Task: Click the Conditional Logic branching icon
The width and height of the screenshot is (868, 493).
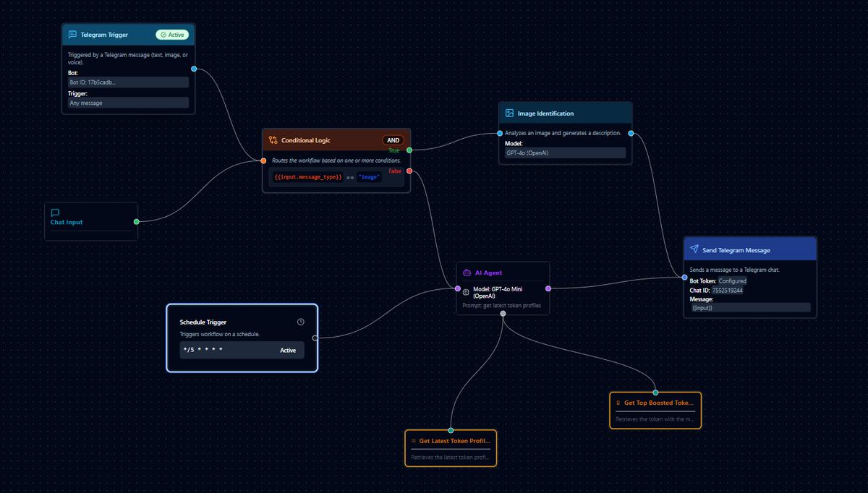Action: (273, 140)
